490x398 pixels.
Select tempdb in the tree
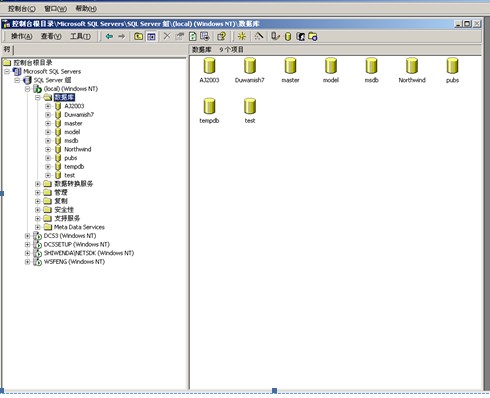[74, 167]
